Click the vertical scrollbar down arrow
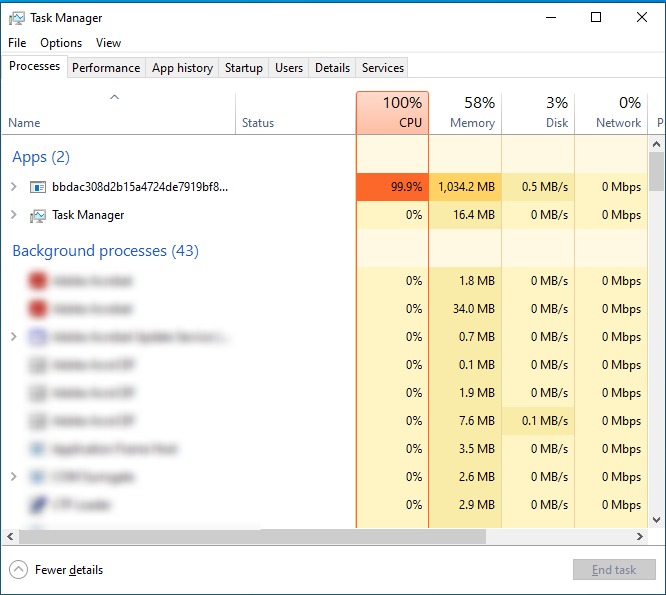The width and height of the screenshot is (666, 595). click(657, 520)
